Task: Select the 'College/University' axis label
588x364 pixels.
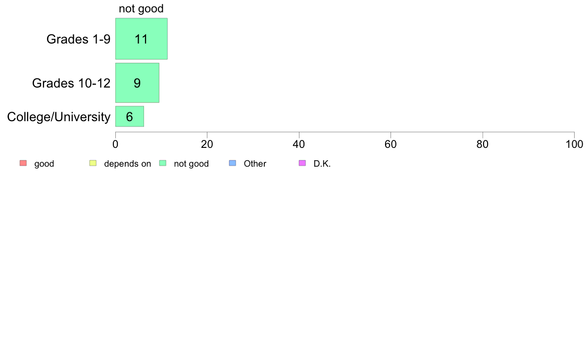Action: click(x=59, y=117)
